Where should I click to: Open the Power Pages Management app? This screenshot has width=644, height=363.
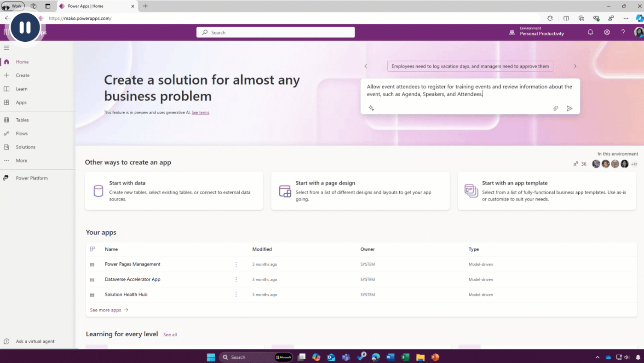(132, 264)
